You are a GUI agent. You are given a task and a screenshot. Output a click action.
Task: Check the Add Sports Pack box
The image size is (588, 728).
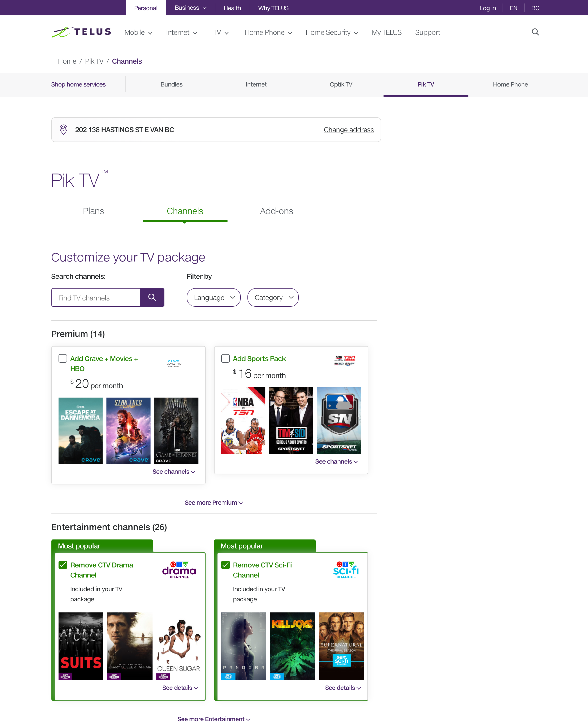click(x=225, y=358)
